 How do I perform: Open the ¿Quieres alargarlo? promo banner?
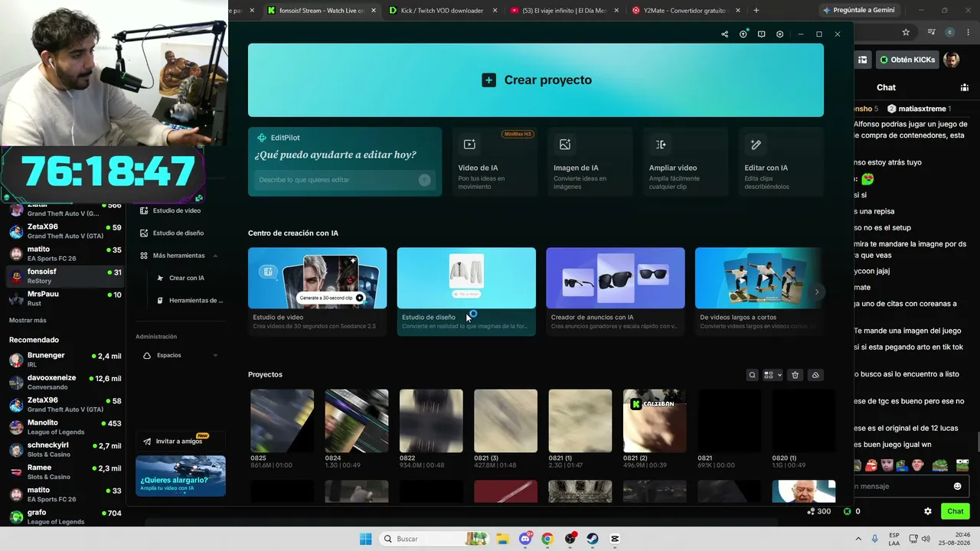[x=181, y=476]
